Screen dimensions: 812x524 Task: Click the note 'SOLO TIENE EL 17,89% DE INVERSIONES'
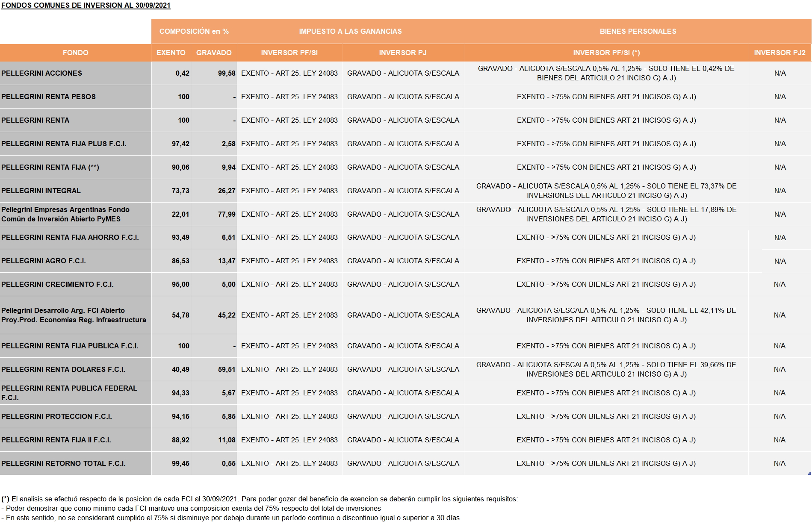click(x=606, y=214)
